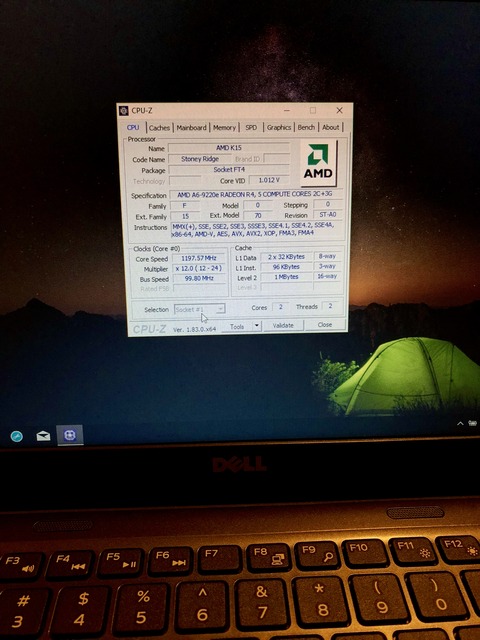Viewport: 480px width, 640px height.
Task: Click the Instructions list text
Action: (253, 229)
